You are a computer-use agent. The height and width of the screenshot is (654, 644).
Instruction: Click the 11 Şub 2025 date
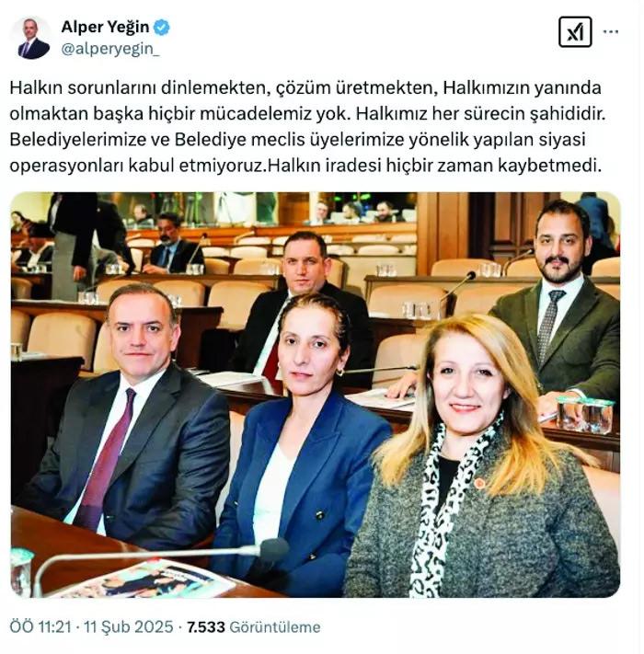[129, 627]
